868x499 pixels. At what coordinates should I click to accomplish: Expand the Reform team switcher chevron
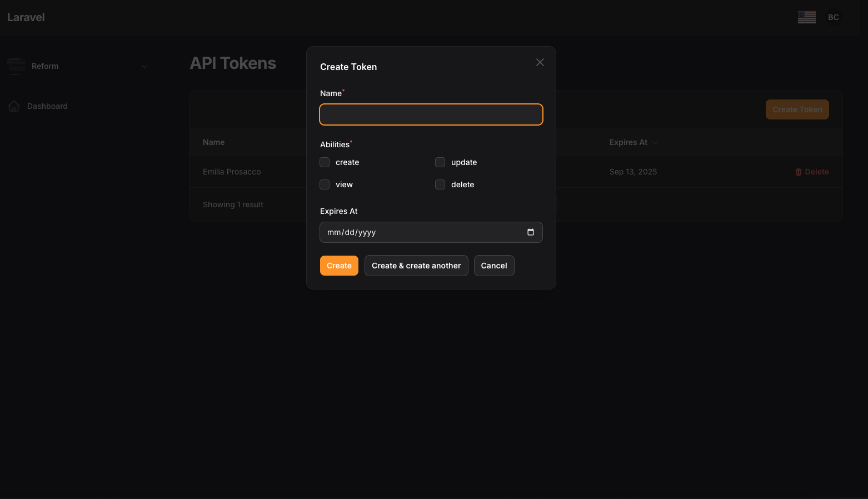pyautogui.click(x=144, y=66)
